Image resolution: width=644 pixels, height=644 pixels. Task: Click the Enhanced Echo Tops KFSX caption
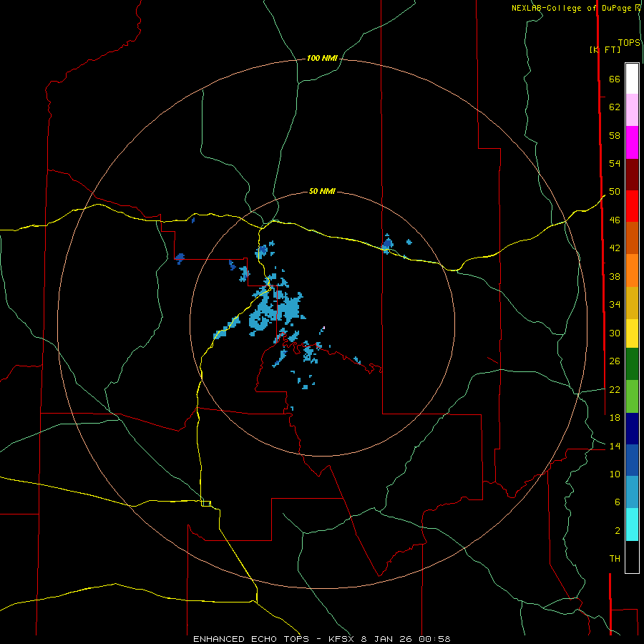pyautogui.click(x=322, y=639)
